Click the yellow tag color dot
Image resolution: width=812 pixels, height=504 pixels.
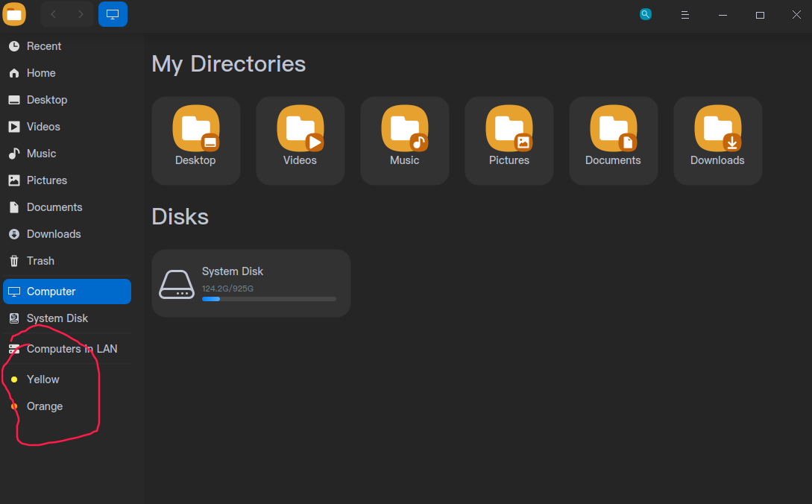coord(14,379)
